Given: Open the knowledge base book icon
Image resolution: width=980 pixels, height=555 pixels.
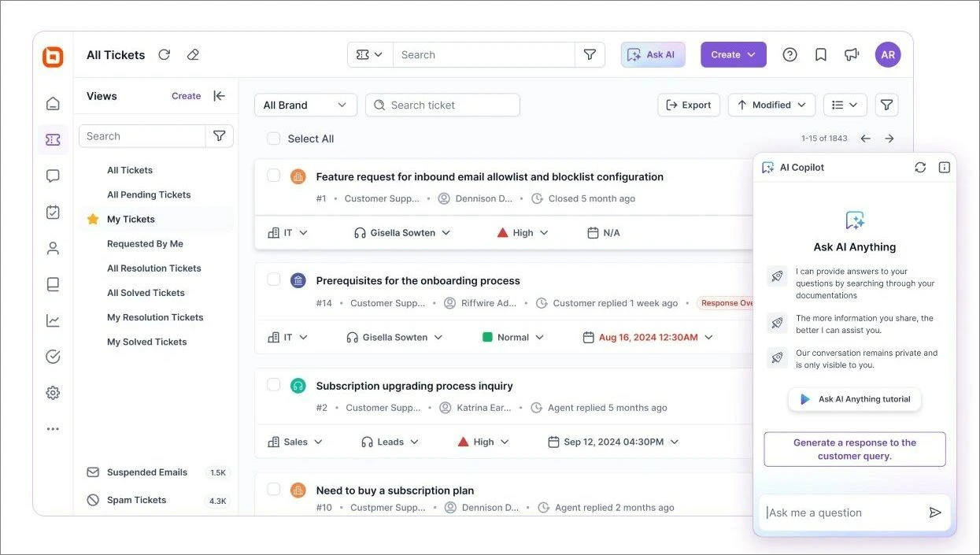Looking at the screenshot, I should 53,284.
